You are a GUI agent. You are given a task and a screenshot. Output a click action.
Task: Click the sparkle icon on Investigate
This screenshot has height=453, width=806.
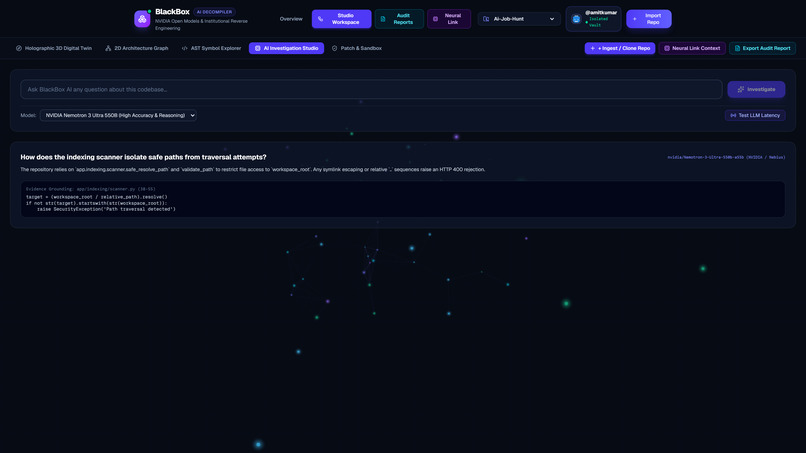click(741, 89)
